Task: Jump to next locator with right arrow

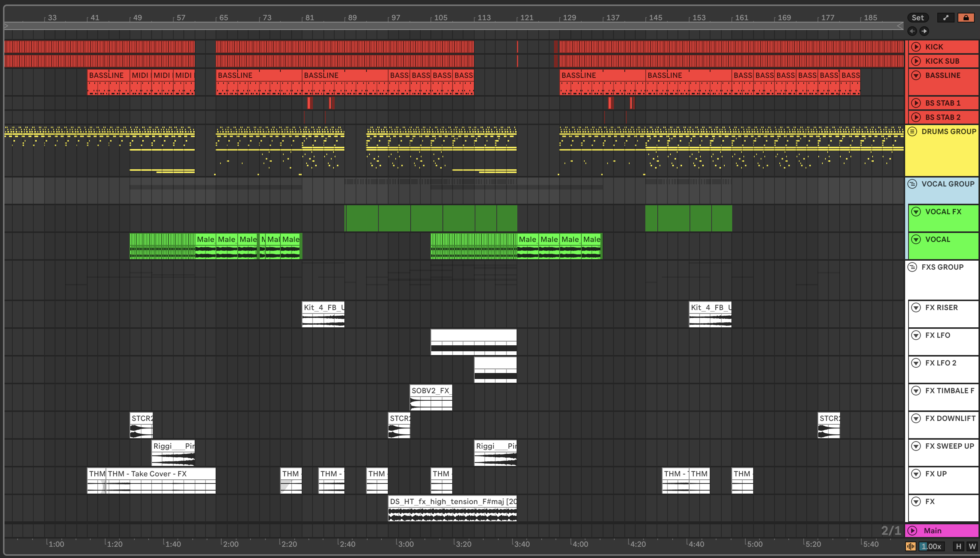Action: pos(924,31)
